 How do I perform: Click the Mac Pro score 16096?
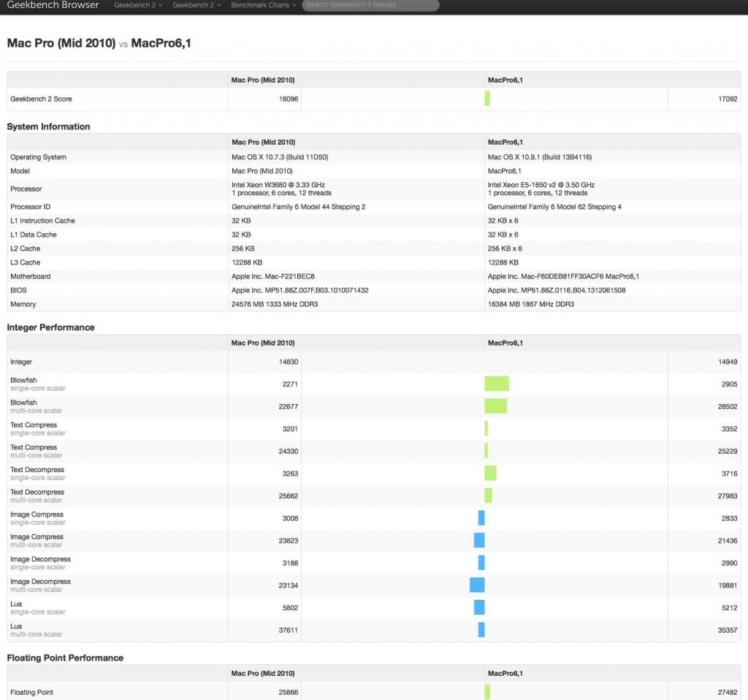click(x=288, y=99)
